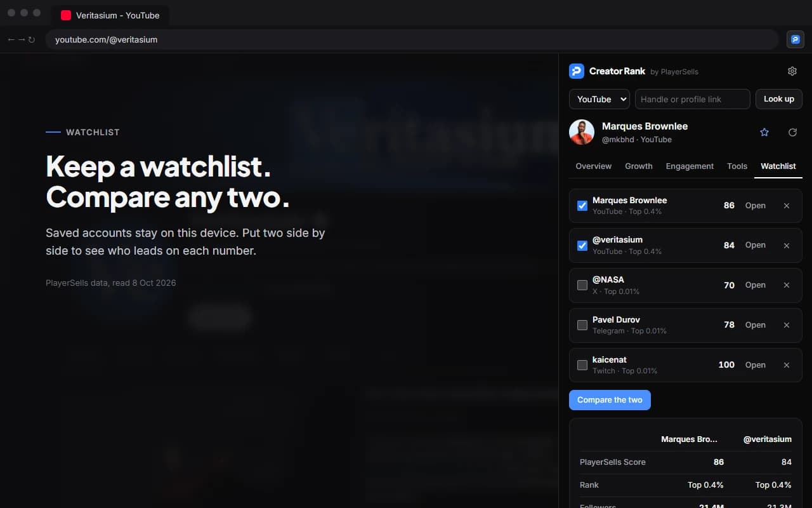Click the Compare the two button

pos(610,400)
